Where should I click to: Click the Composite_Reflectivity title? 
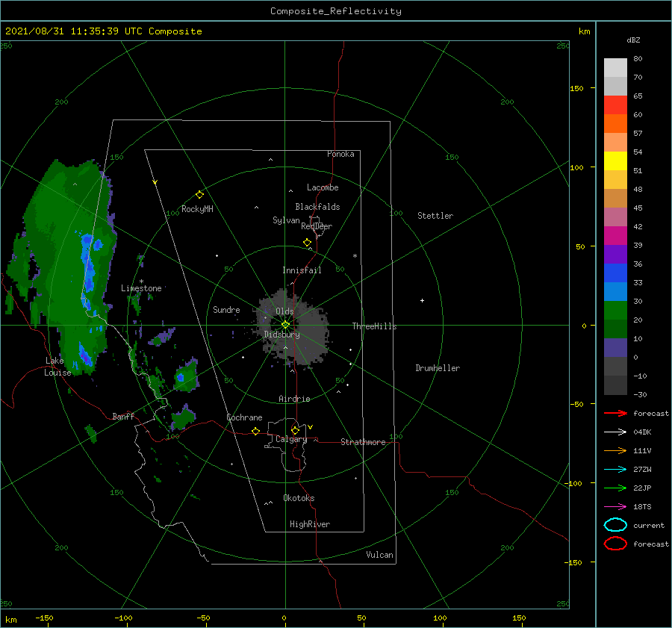[x=336, y=11]
